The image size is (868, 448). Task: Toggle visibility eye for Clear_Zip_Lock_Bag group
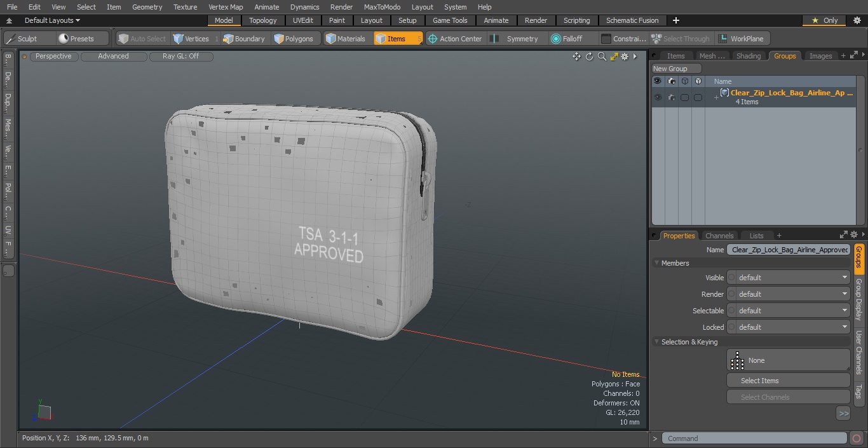pyautogui.click(x=658, y=97)
